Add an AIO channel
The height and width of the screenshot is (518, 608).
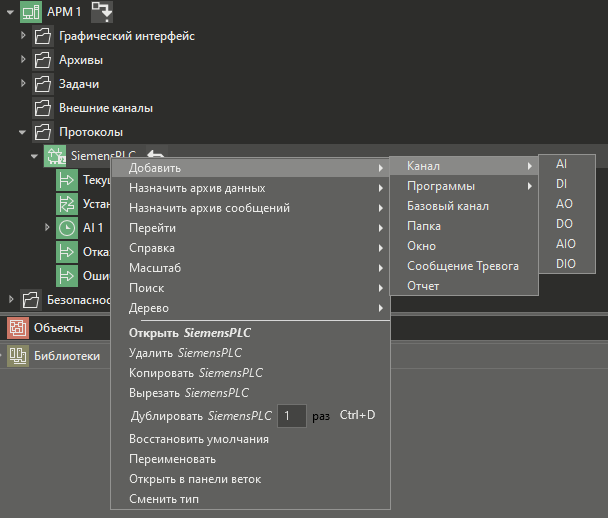click(567, 244)
